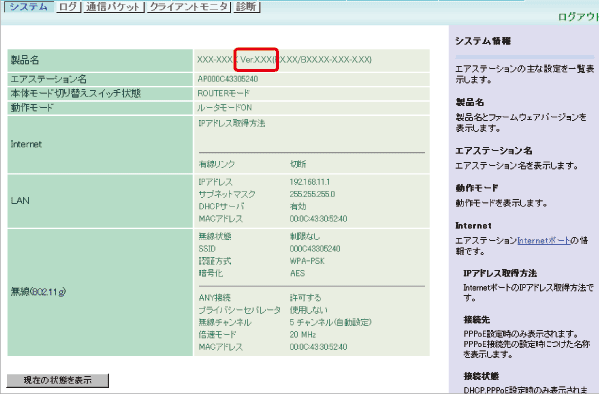599x394 pixels.
Task: Click the システム情報 help panel heading
Action: click(x=483, y=41)
